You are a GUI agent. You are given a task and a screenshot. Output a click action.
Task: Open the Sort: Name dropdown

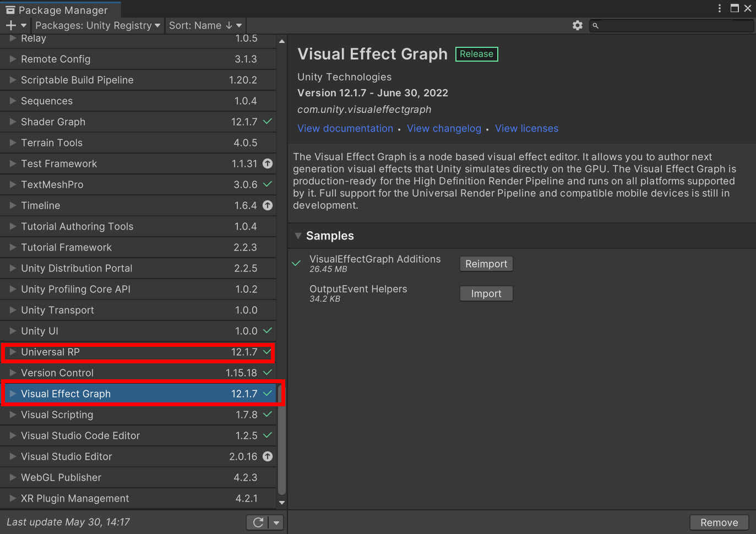pyautogui.click(x=205, y=25)
